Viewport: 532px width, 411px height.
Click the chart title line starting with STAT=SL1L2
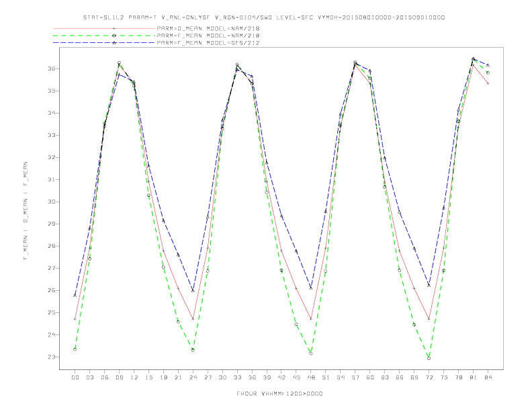[263, 17]
